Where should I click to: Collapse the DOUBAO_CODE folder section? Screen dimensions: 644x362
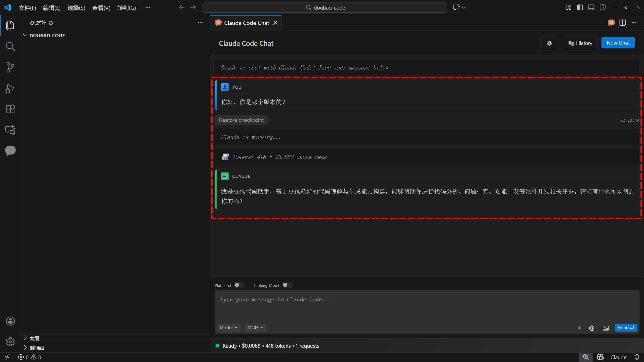point(115,35)
